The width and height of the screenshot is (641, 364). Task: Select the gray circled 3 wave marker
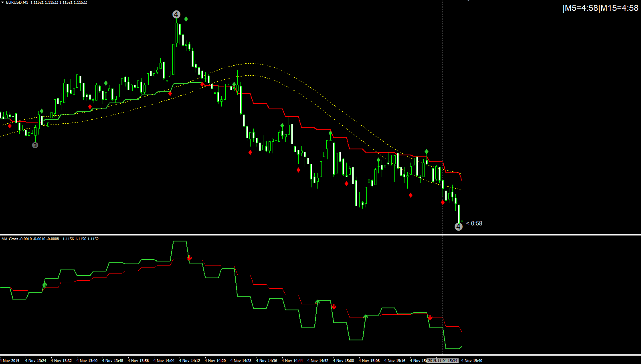[35, 145]
